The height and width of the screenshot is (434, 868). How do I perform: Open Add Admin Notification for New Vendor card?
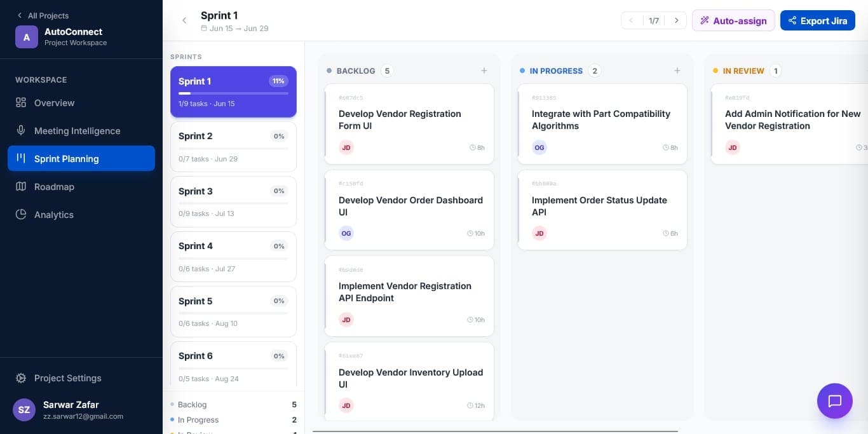pyautogui.click(x=789, y=123)
